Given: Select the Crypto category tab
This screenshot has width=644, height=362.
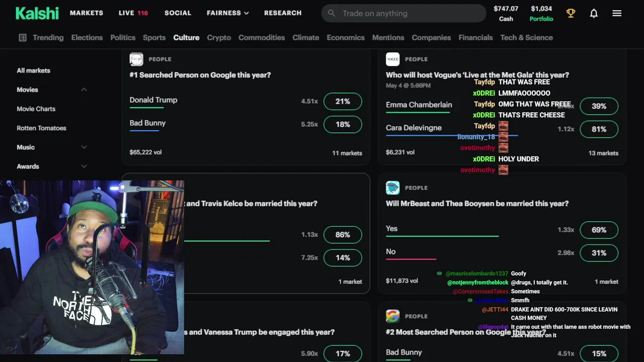Looking at the screenshot, I should [219, 38].
